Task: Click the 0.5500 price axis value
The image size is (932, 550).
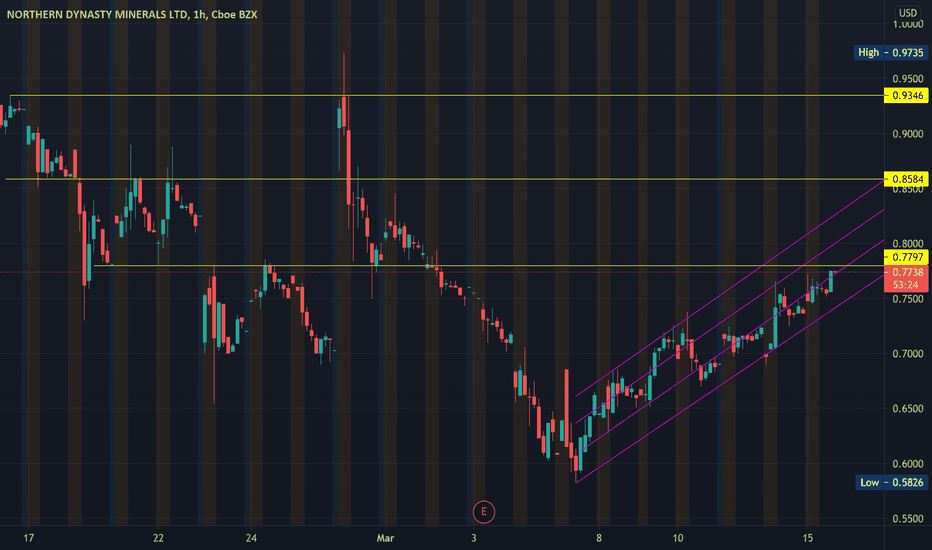Action: [x=908, y=518]
